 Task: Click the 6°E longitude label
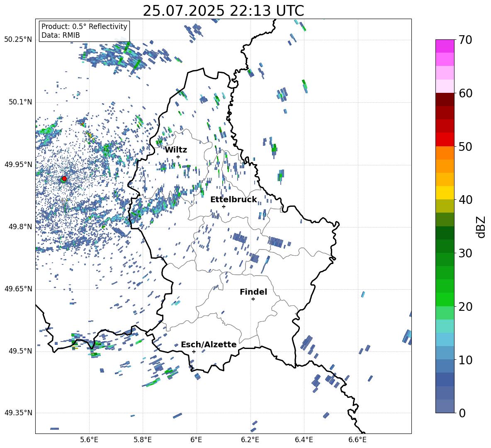pyautogui.click(x=196, y=440)
